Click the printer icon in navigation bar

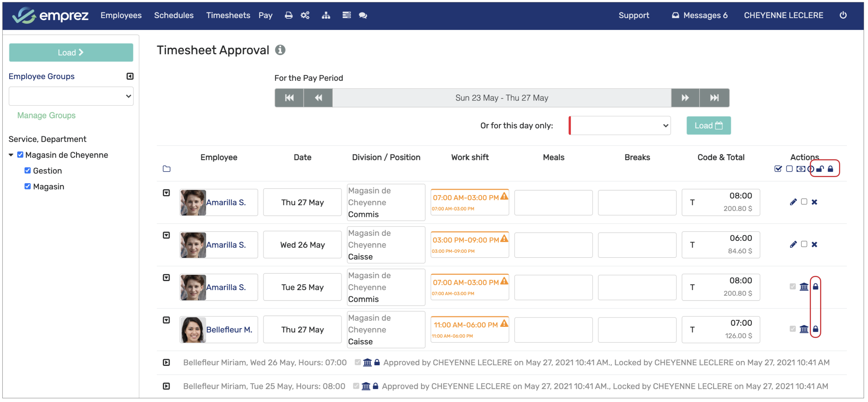click(288, 15)
